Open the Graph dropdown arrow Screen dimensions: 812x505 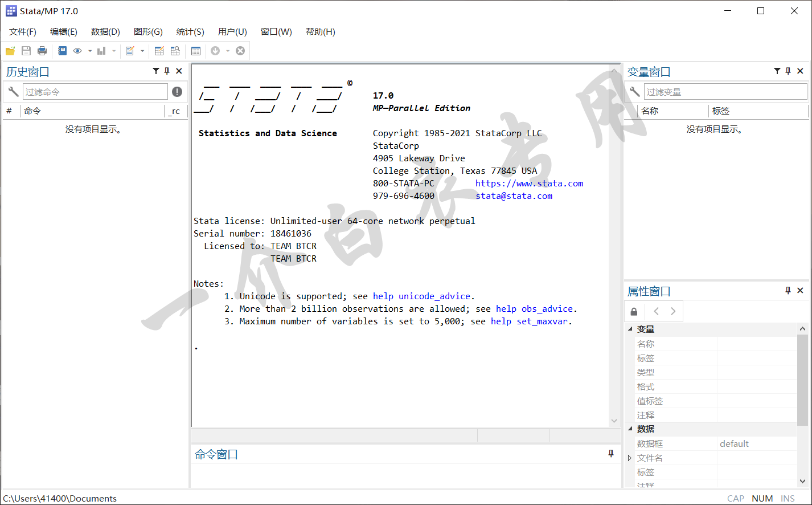pos(114,51)
